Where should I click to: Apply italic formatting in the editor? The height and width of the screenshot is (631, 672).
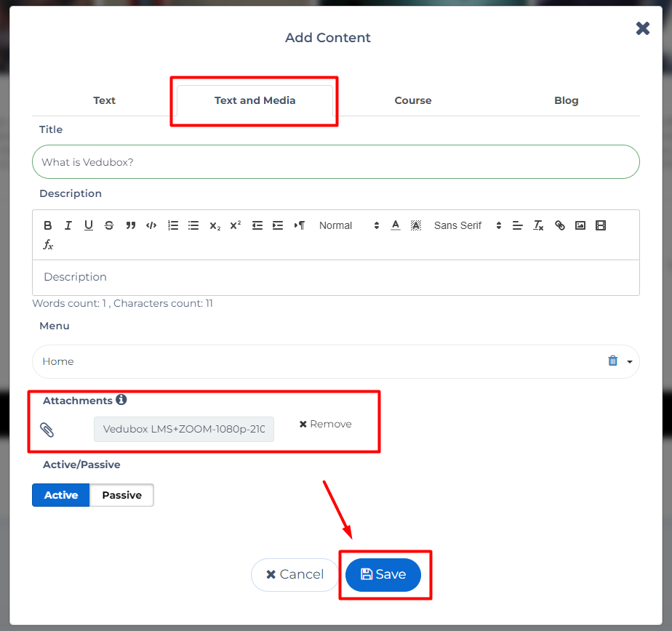[68, 225]
